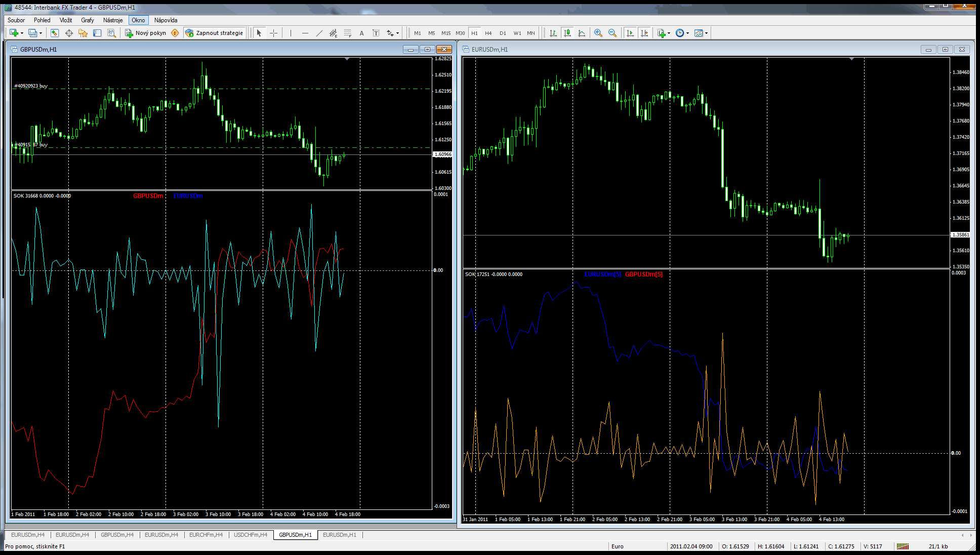Image resolution: width=980 pixels, height=555 pixels.
Task: Switch to M15 timeframe
Action: click(445, 33)
